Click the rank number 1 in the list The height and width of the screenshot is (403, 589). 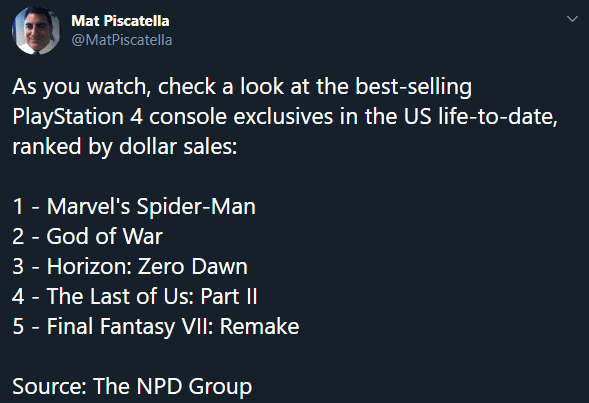click(x=18, y=207)
